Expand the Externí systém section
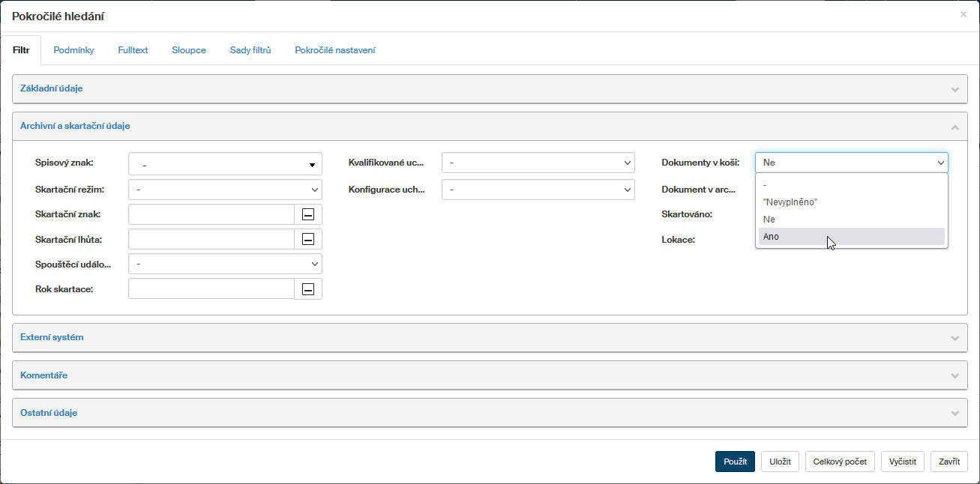The image size is (980, 484). coord(955,338)
